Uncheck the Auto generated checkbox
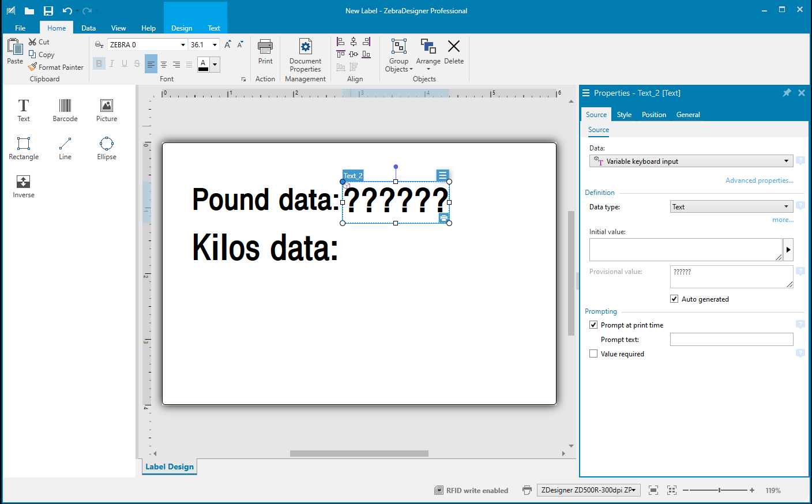This screenshot has width=812, height=504. (x=674, y=299)
